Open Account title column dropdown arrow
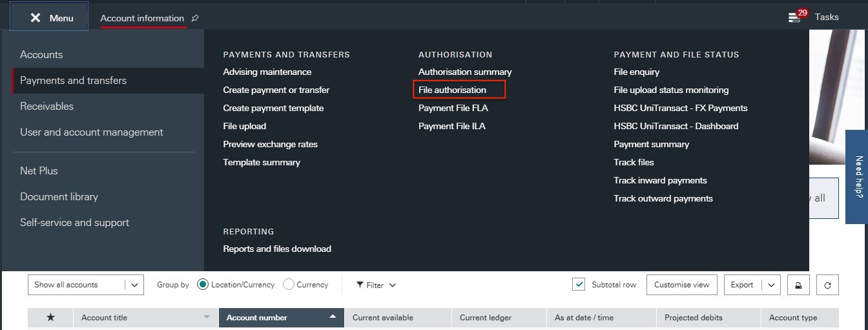This screenshot has height=330, width=868. point(207,318)
